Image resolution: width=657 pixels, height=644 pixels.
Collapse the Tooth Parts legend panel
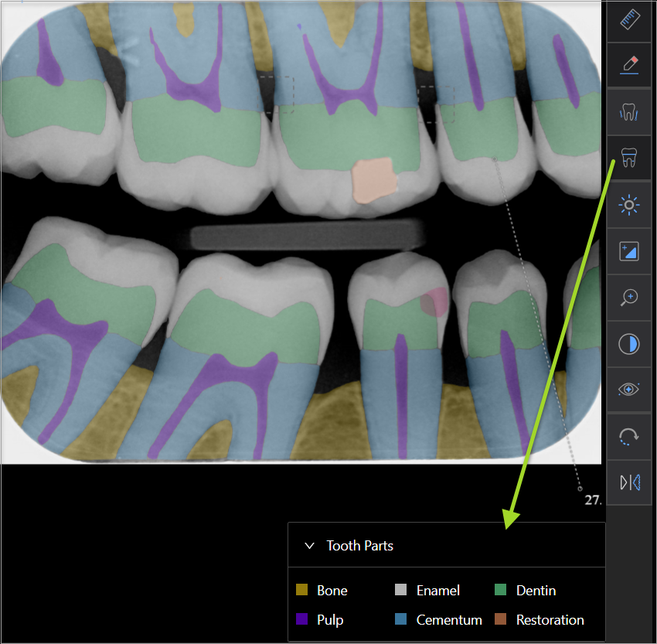point(309,546)
